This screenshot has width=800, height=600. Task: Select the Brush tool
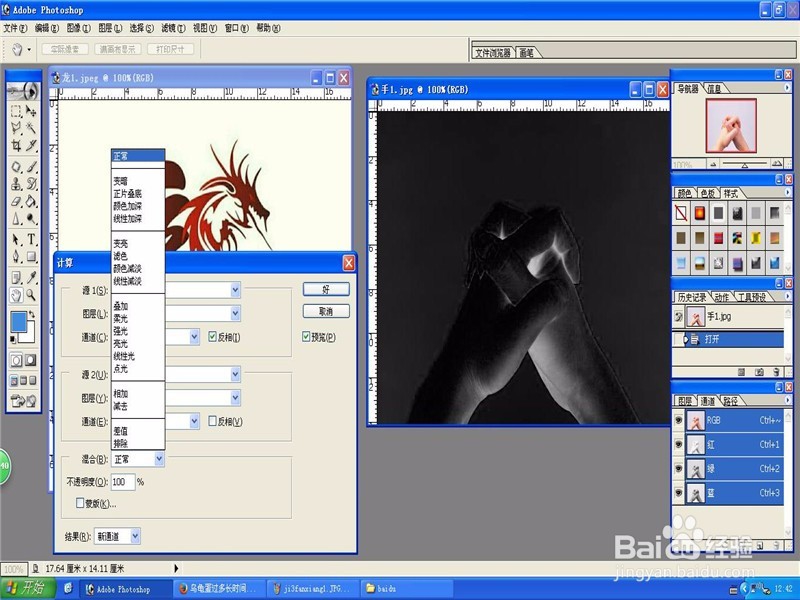click(31, 167)
